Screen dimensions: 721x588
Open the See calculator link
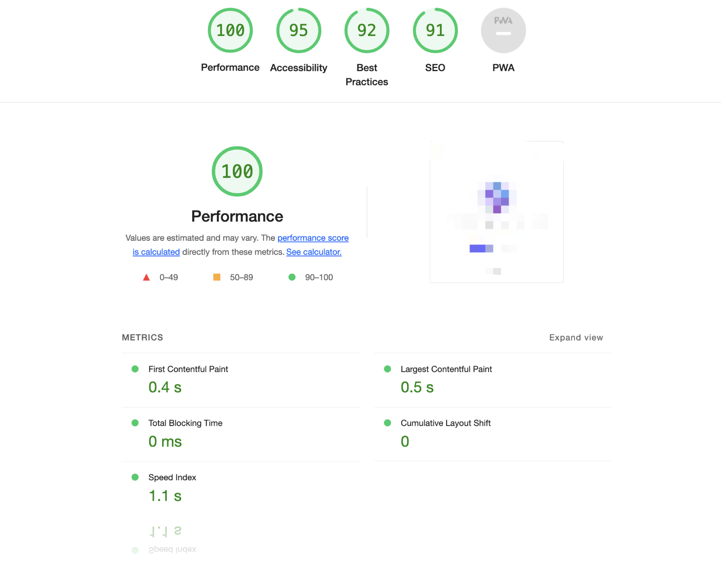[314, 252]
